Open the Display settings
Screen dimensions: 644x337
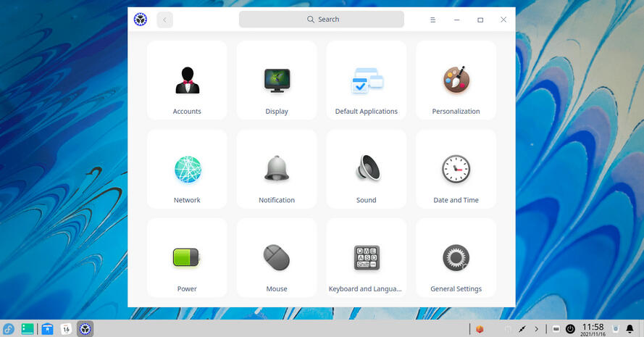click(x=277, y=80)
